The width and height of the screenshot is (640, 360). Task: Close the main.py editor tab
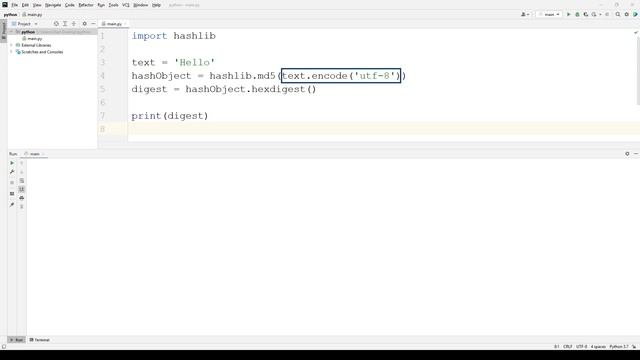pos(125,24)
